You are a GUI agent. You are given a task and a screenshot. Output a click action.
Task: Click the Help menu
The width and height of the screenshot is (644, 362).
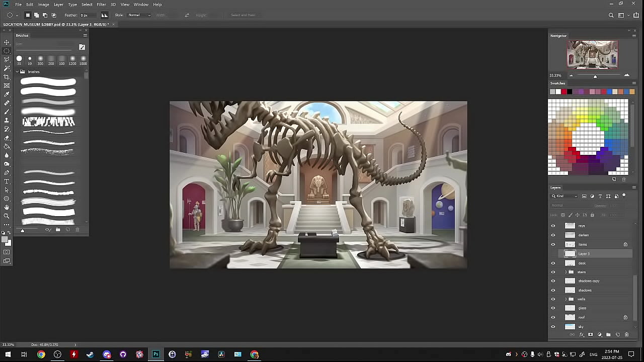coord(157,5)
